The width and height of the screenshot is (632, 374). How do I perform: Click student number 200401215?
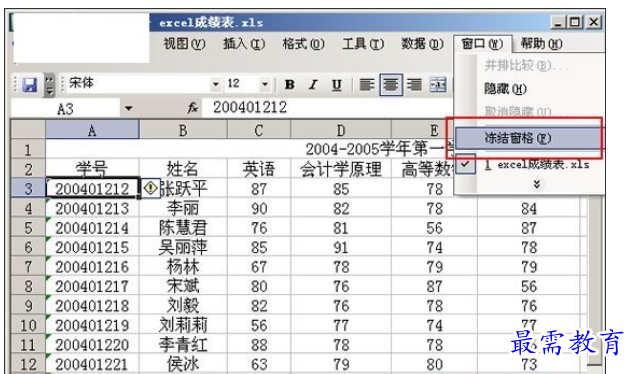(92, 247)
